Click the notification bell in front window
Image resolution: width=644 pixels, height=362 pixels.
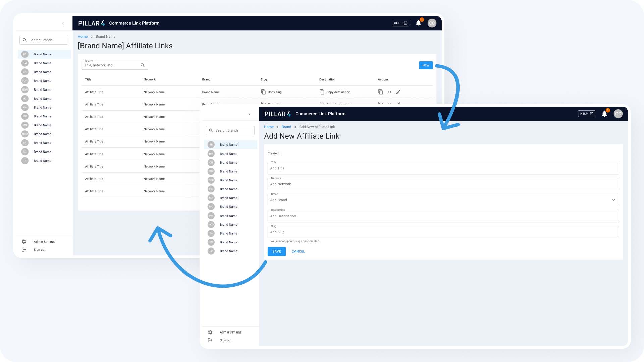tap(604, 114)
